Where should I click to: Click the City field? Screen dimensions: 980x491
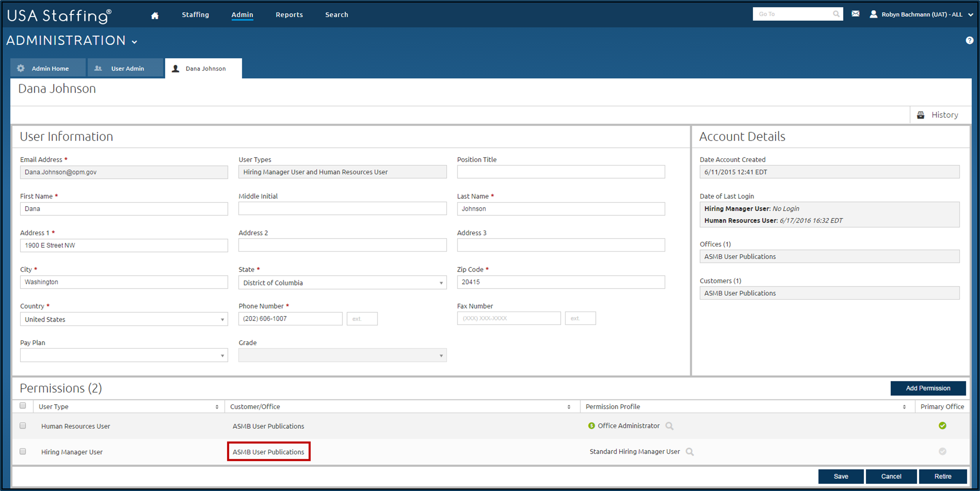pos(124,282)
